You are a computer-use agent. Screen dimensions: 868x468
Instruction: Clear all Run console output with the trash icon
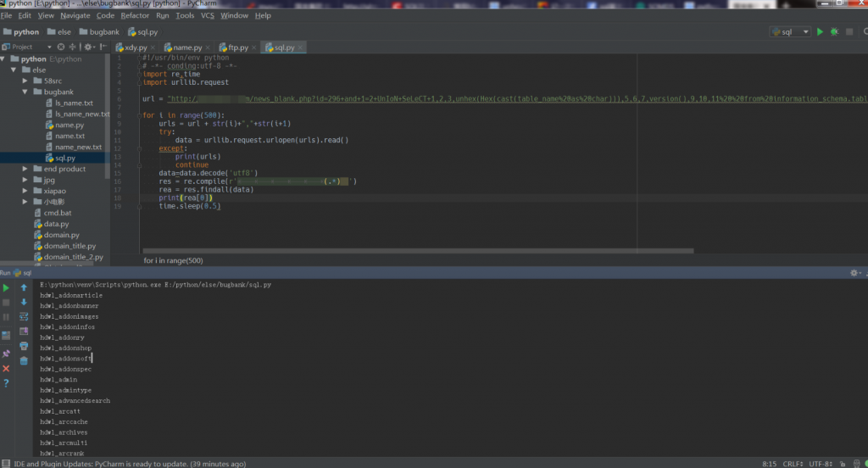click(x=24, y=360)
